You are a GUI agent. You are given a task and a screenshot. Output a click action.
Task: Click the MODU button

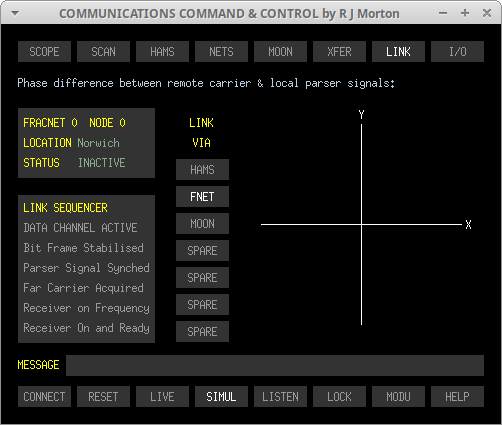click(x=398, y=397)
